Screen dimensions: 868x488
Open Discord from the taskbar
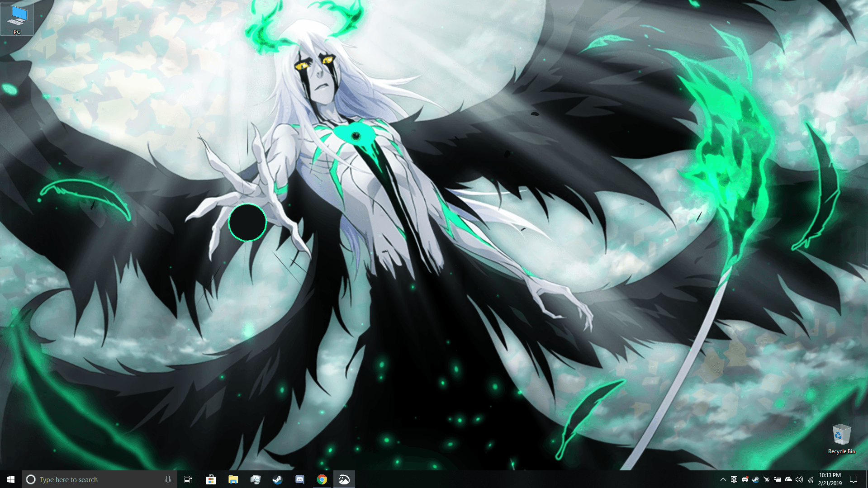coord(299,479)
